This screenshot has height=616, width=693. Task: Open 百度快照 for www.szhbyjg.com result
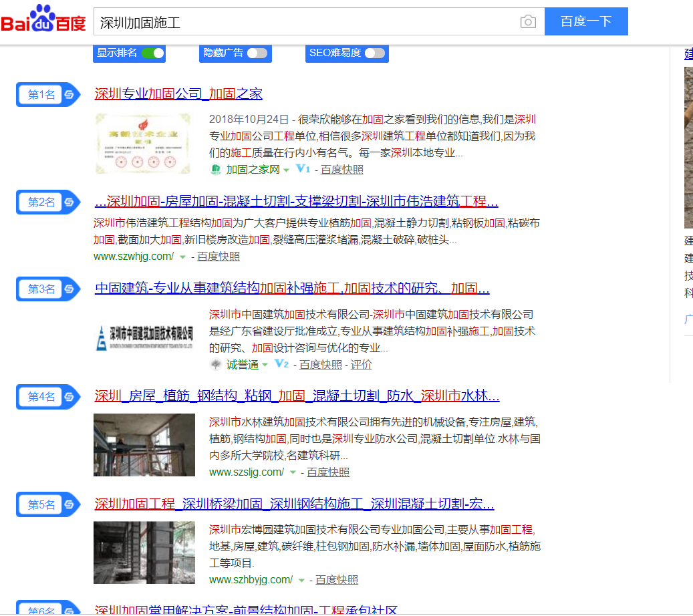click(x=337, y=580)
